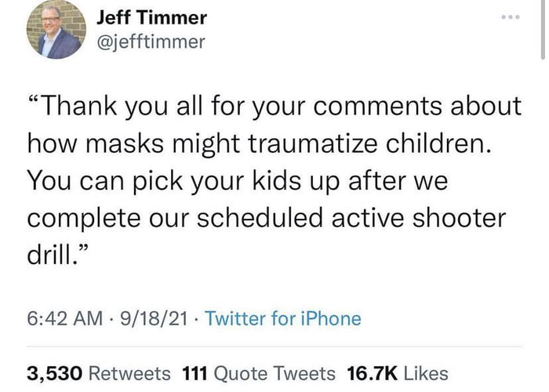Click the 3,530 retweet count number

(55, 373)
